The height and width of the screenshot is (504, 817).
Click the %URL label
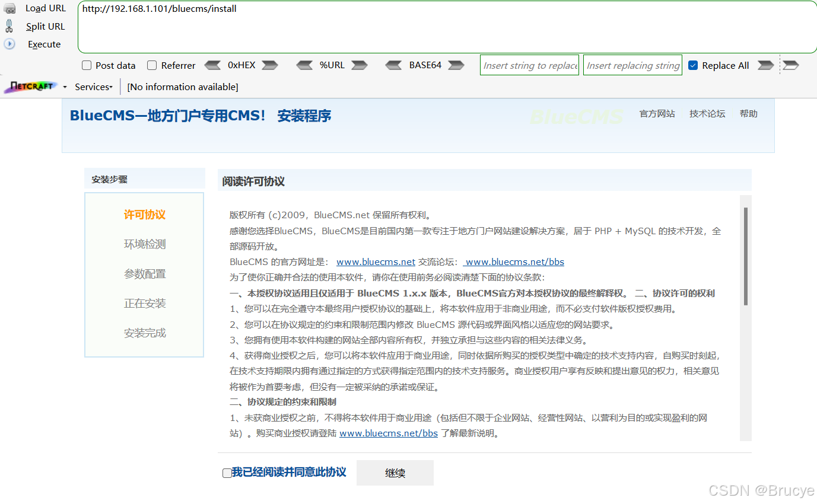pos(332,65)
